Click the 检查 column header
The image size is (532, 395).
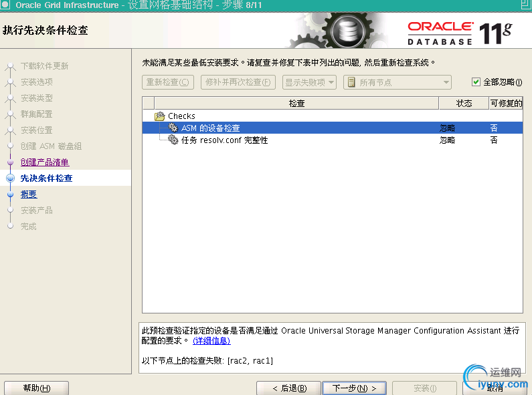coord(296,104)
